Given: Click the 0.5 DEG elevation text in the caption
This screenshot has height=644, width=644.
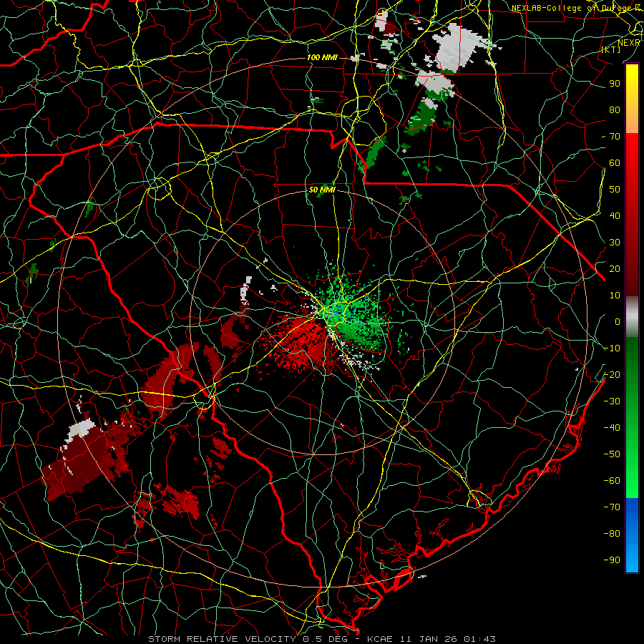Looking at the screenshot, I should [326, 639].
